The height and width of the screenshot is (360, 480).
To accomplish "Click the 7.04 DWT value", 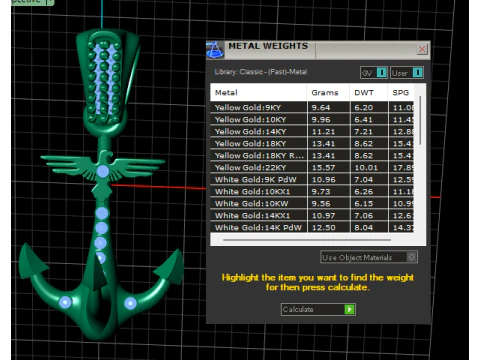I will [363, 180].
